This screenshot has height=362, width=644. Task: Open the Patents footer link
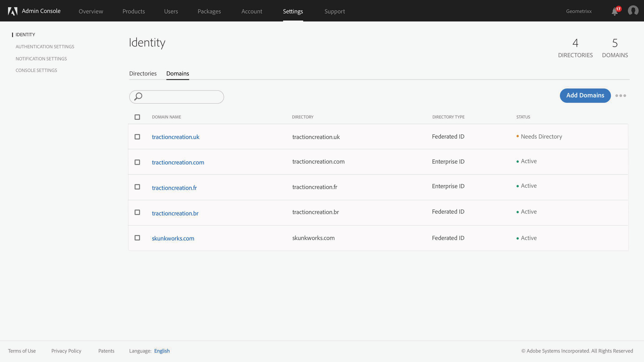(106, 351)
